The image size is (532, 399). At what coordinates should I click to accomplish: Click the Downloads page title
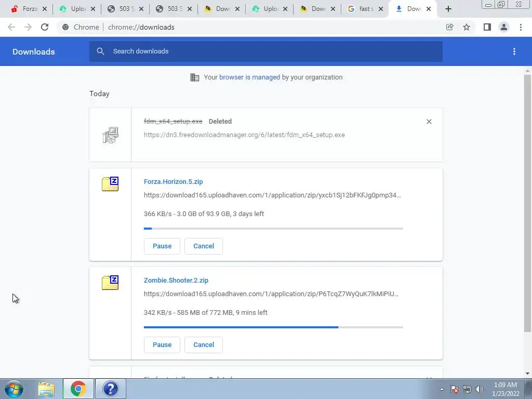click(x=34, y=51)
